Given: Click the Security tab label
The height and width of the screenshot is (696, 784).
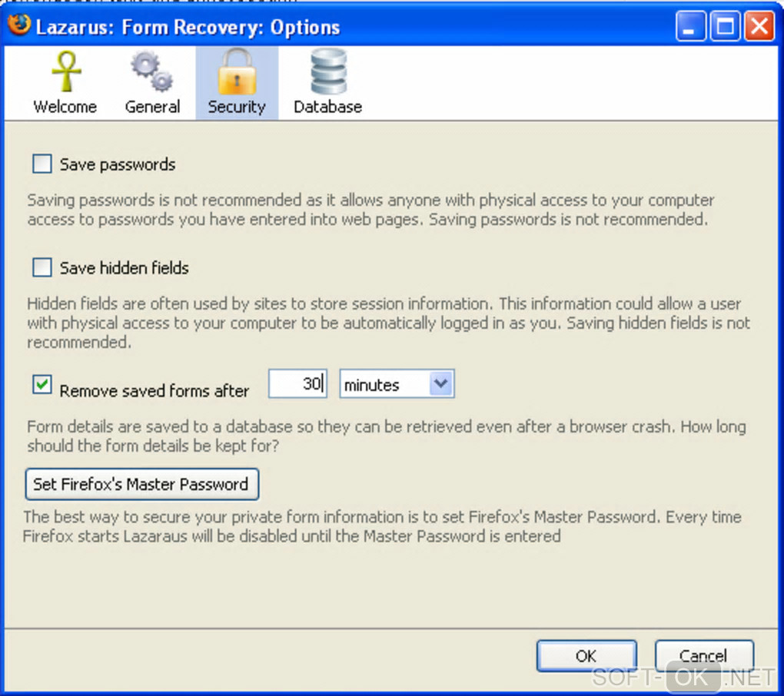Looking at the screenshot, I should click(237, 107).
